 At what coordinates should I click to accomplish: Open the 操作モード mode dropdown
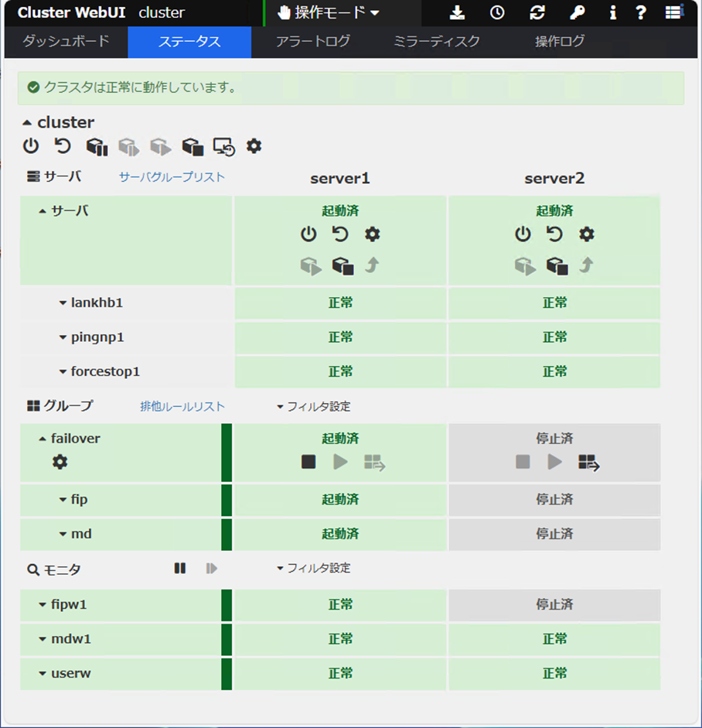[329, 13]
